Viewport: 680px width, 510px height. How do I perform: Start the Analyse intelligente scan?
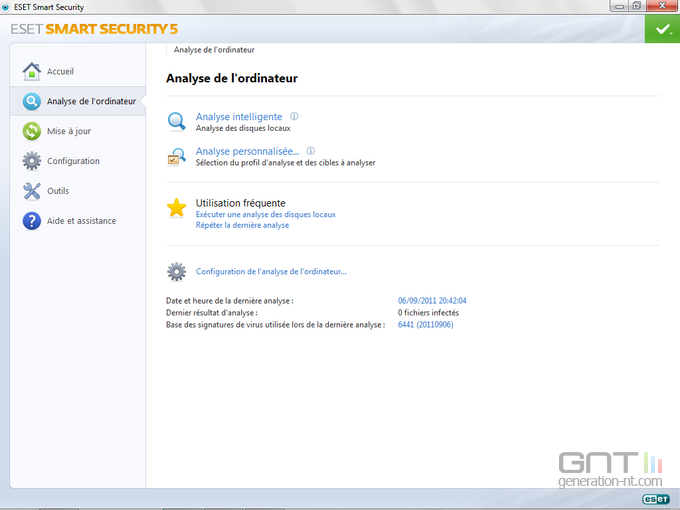click(x=239, y=117)
